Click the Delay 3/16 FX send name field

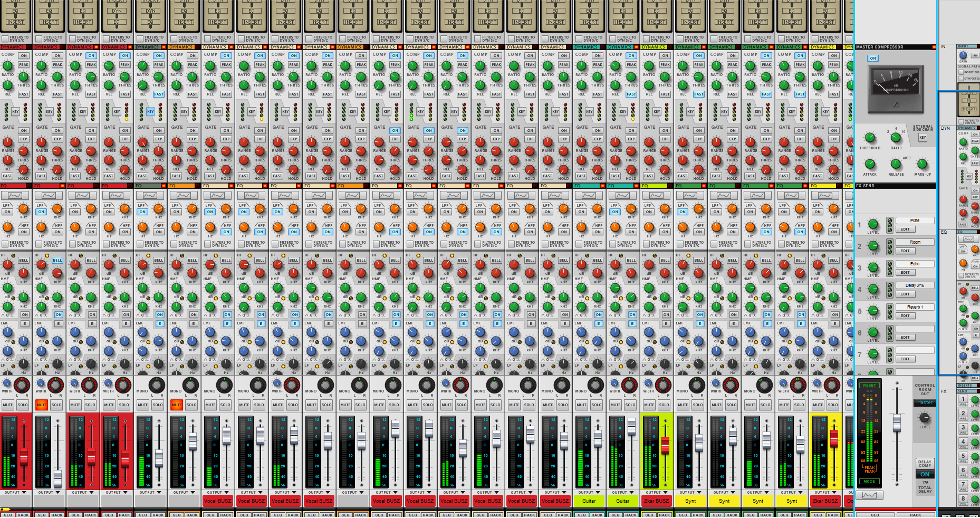click(915, 285)
